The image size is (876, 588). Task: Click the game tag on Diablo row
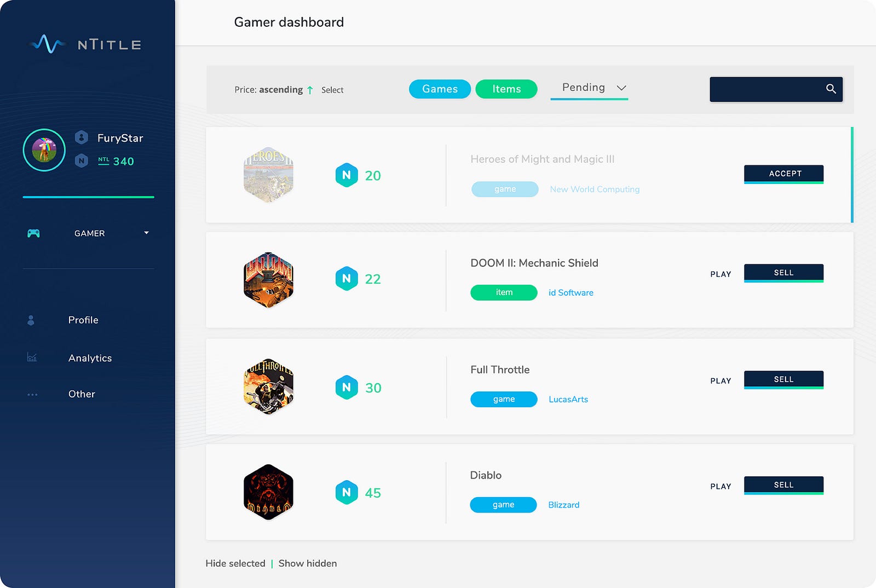(x=503, y=505)
